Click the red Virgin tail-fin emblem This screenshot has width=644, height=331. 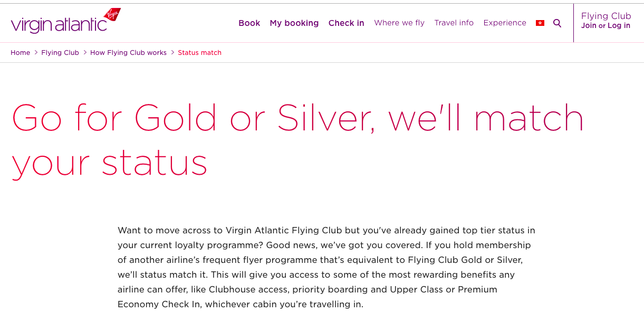pyautogui.click(x=112, y=14)
